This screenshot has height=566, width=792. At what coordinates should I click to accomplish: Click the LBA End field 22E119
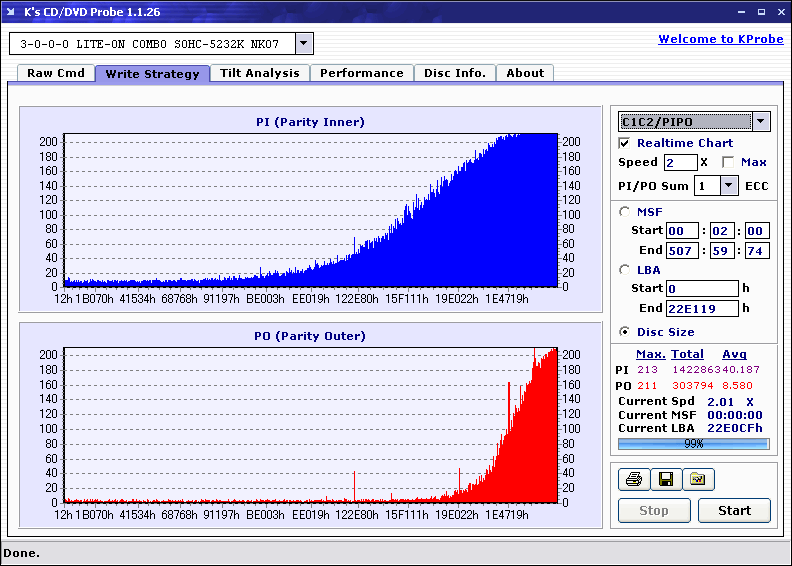click(702, 308)
